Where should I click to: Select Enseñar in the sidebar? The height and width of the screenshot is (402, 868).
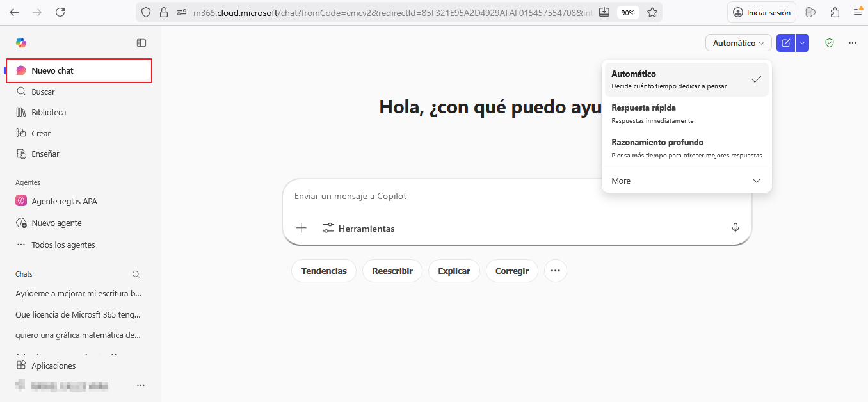[79, 154]
